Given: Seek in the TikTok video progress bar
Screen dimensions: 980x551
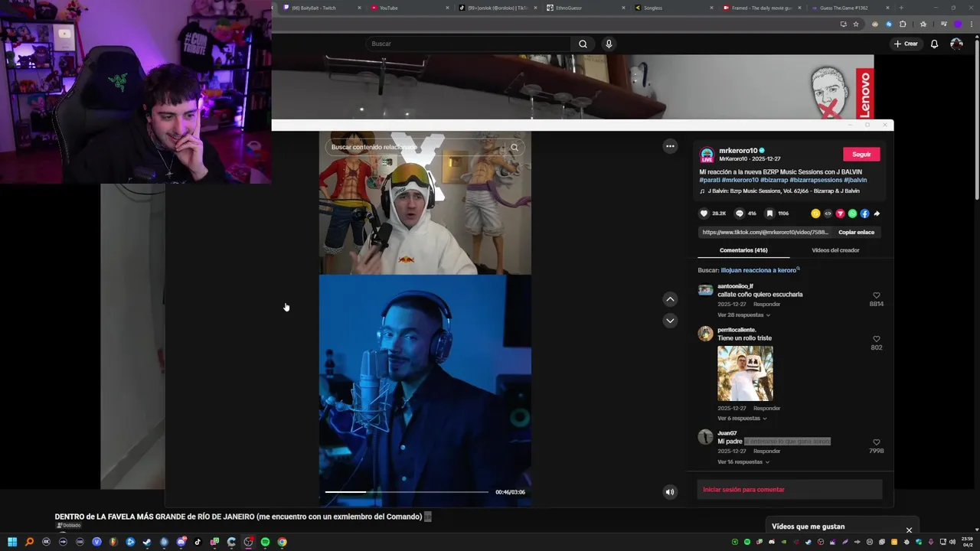Looking at the screenshot, I should point(407,492).
